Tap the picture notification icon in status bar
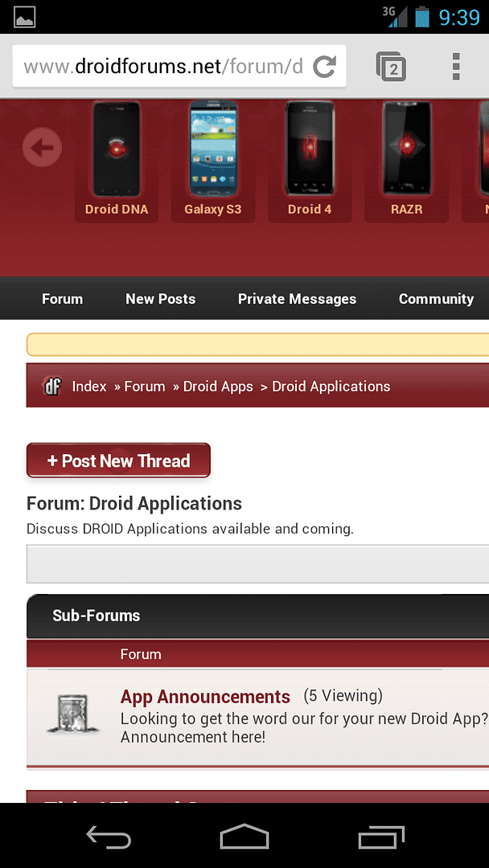The height and width of the screenshot is (868, 489). (x=24, y=17)
